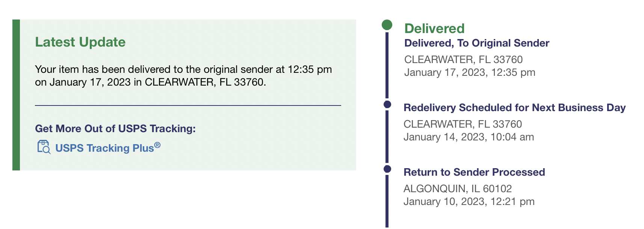
Task: Click the registered trademark symbol after Plus
Action: click(157, 145)
